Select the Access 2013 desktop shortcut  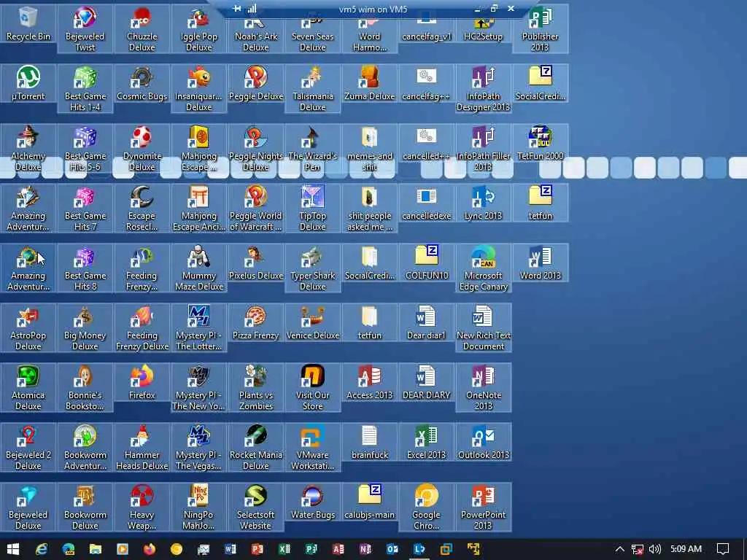[370, 382]
